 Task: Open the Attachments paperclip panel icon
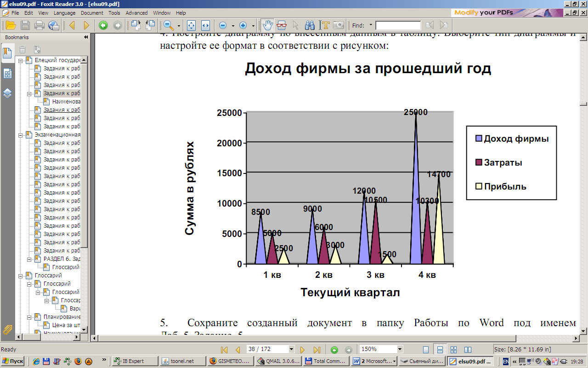point(8,329)
